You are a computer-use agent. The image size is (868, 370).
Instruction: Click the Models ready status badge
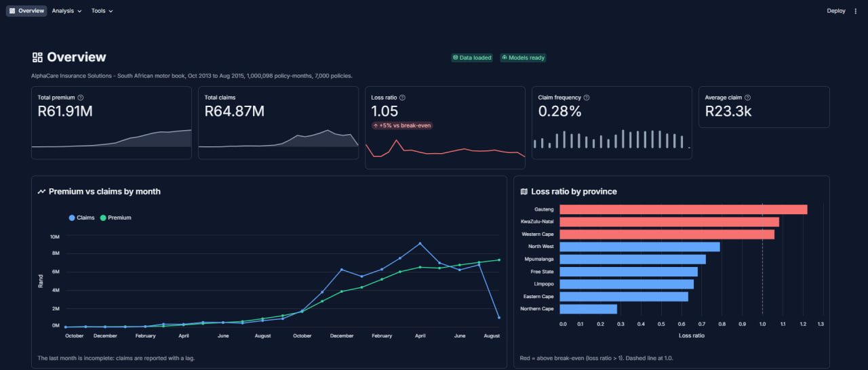(523, 58)
